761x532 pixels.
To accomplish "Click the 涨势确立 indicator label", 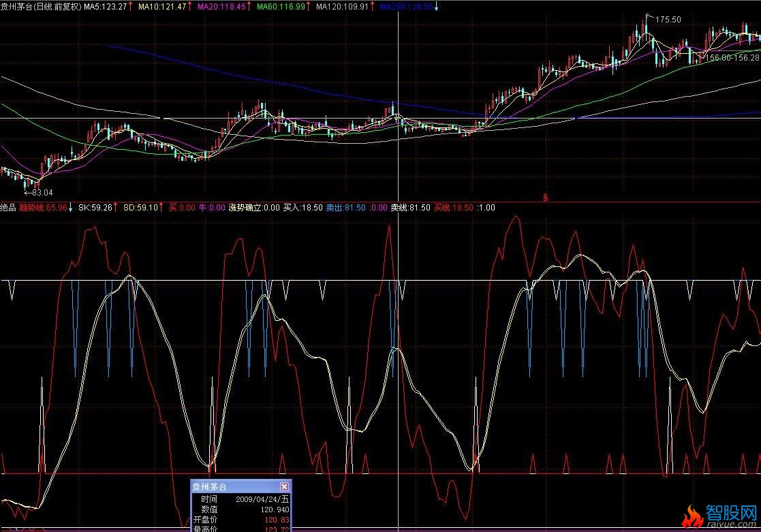I will [x=254, y=208].
